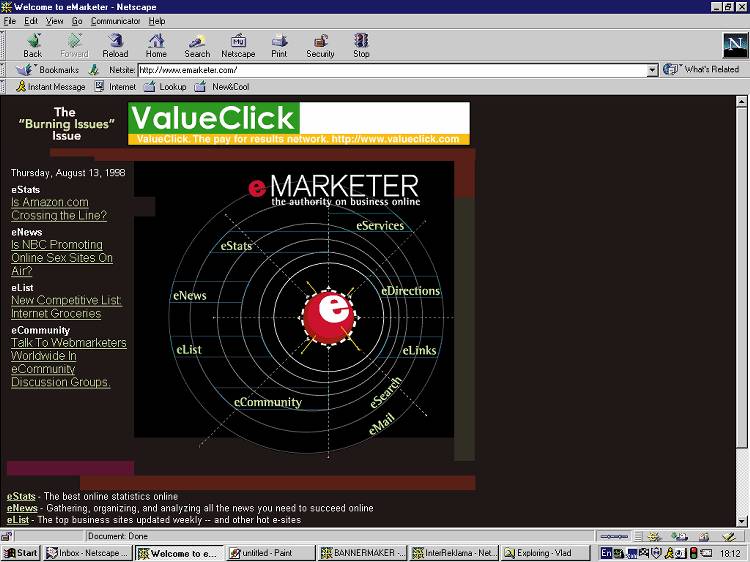Open the Search toolbar button

pyautogui.click(x=197, y=46)
